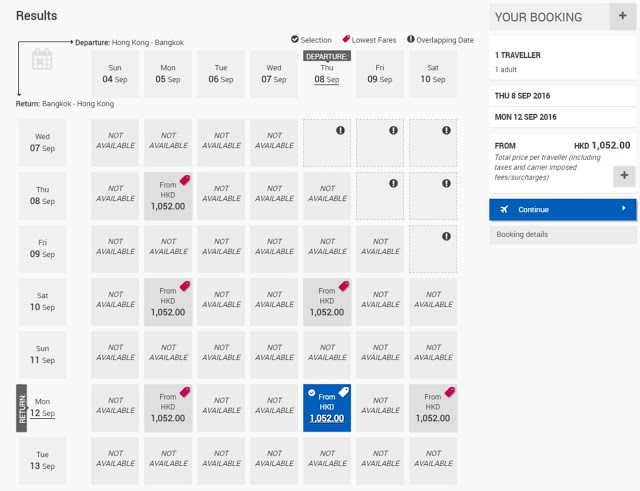Viewport: 640px width, 491px height.
Task: Select the Mon 05 departure, Mon 12 return fare
Action: click(168, 410)
